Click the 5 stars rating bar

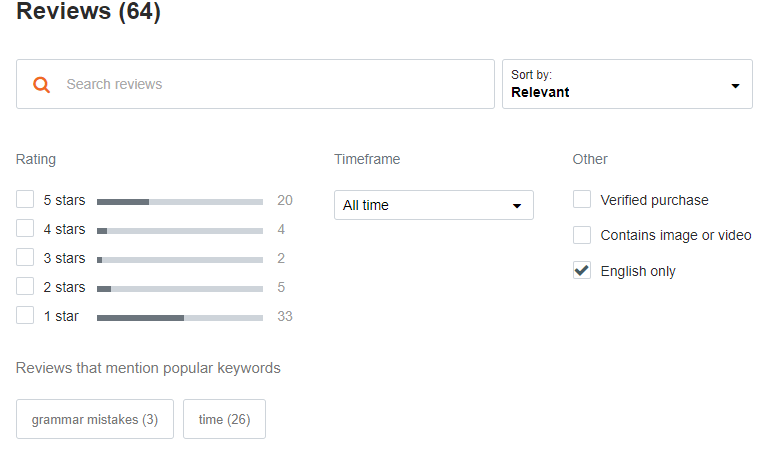pos(180,202)
